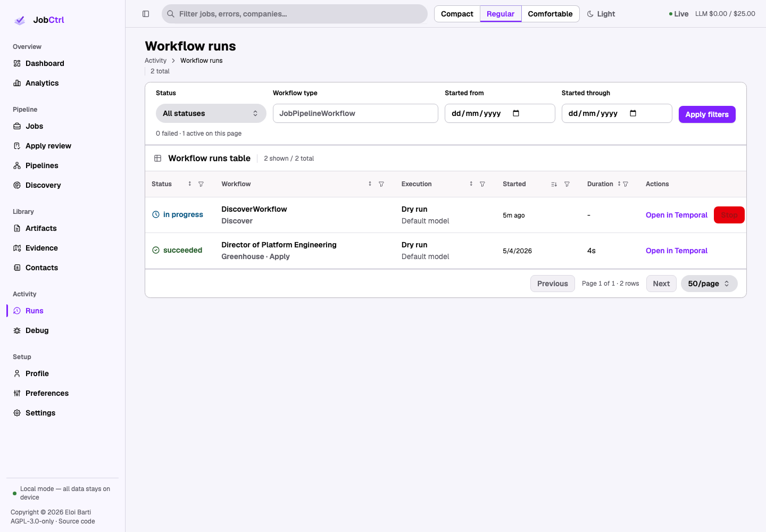Choose Comfortable density
The height and width of the screenshot is (532, 766).
[550, 14]
